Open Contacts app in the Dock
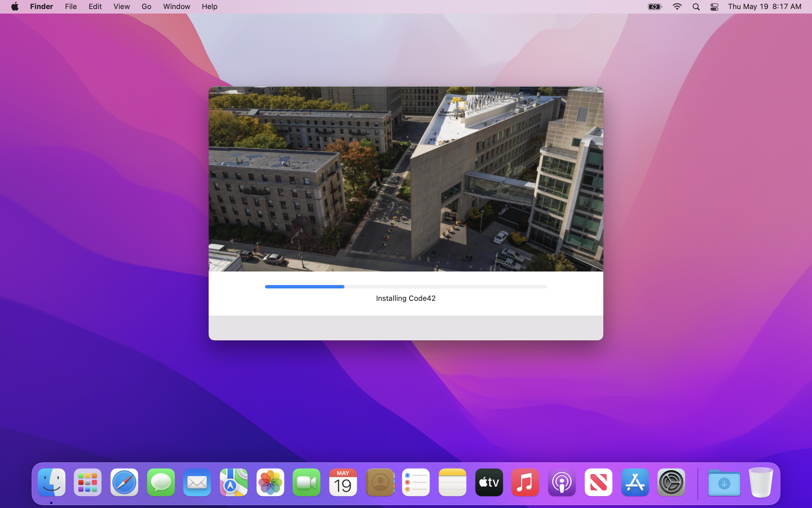This screenshot has width=812, height=508. 380,482
